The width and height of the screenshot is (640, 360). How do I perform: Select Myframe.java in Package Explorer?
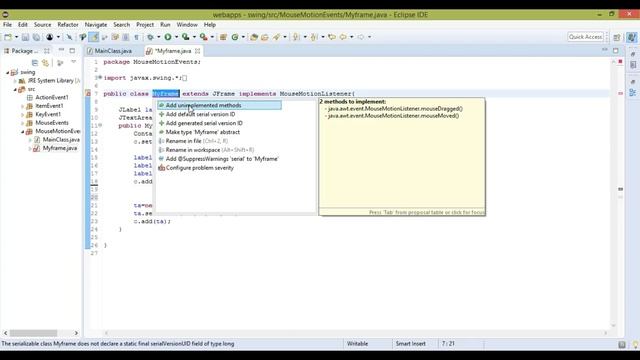(x=60, y=148)
